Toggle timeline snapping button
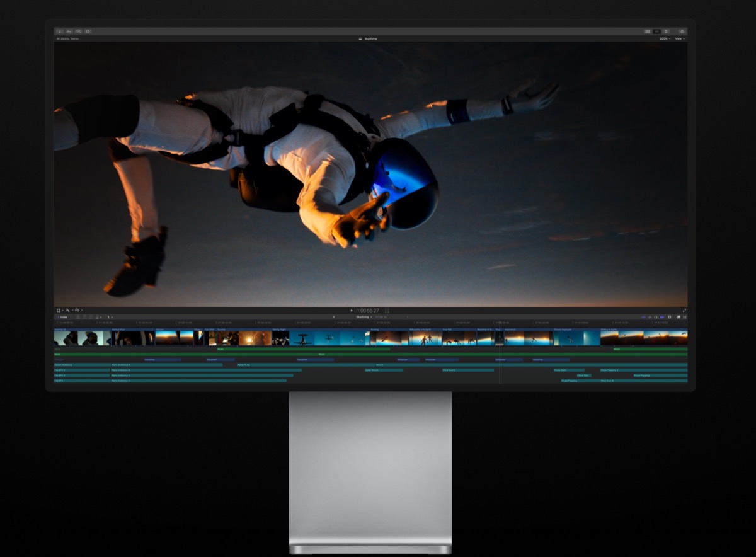 coord(661,317)
